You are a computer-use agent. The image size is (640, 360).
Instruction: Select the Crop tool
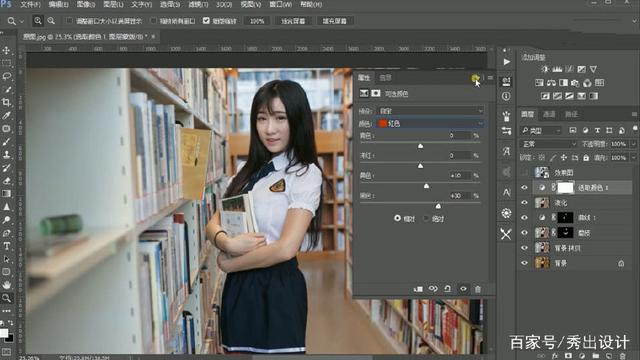[7, 102]
